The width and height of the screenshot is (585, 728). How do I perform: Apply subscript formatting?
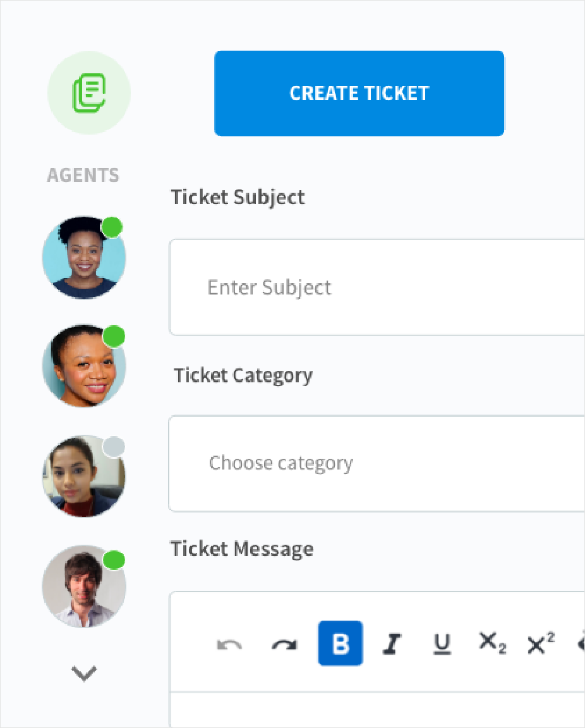[492, 643]
